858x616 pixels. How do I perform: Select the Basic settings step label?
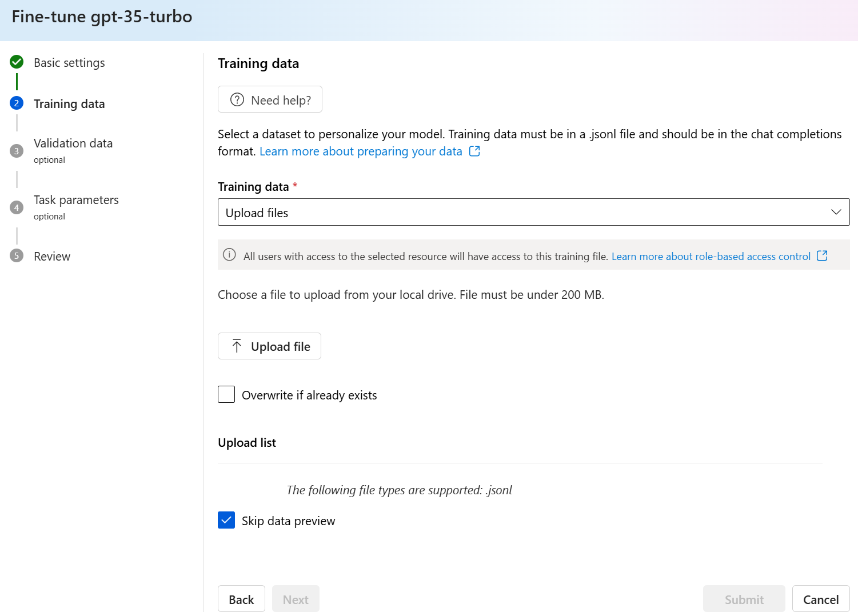coord(69,62)
